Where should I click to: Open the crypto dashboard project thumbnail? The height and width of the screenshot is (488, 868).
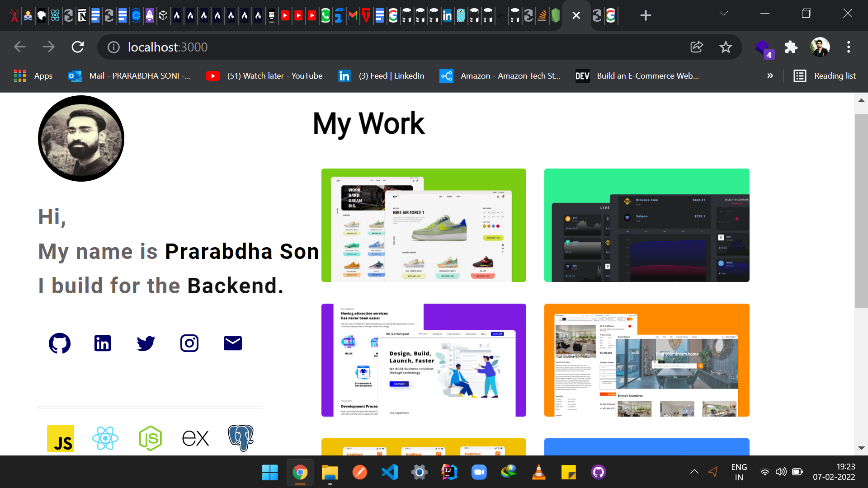pos(647,225)
